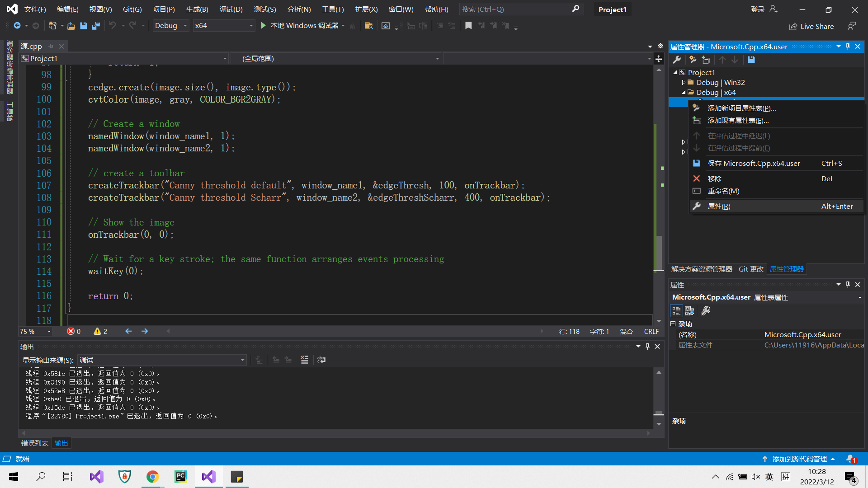This screenshot has width=868, height=488.
Task: Click Add New Property Sheet icon
Action: pos(692,60)
